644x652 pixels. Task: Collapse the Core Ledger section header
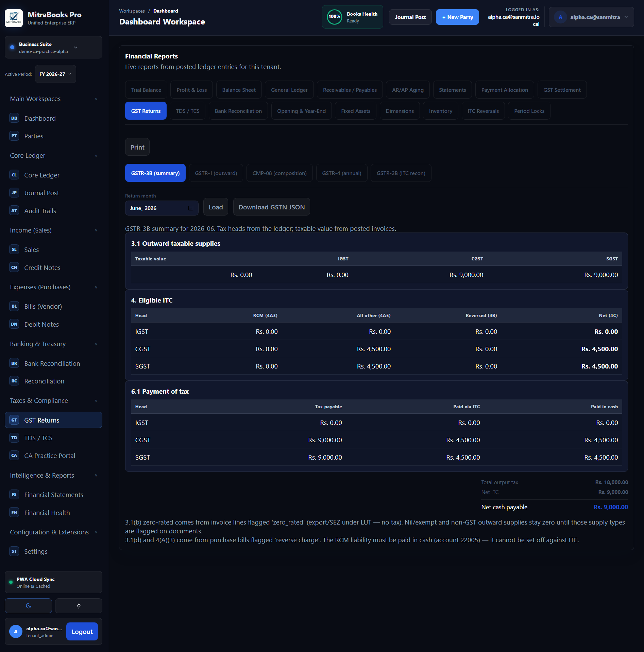tap(53, 156)
